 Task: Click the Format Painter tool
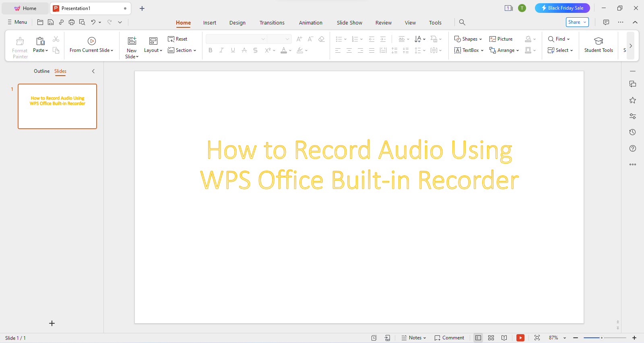(20, 47)
